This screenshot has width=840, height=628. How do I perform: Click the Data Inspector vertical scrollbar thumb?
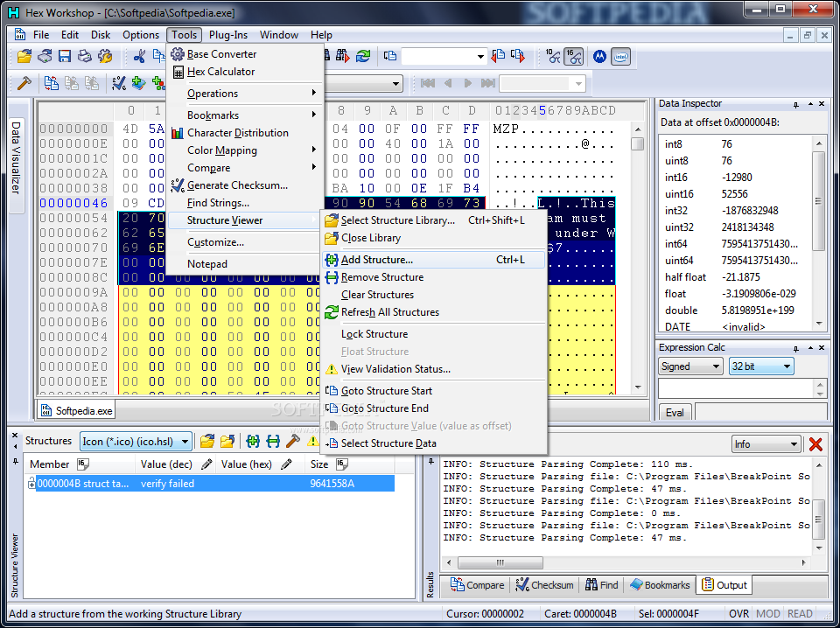(819, 201)
